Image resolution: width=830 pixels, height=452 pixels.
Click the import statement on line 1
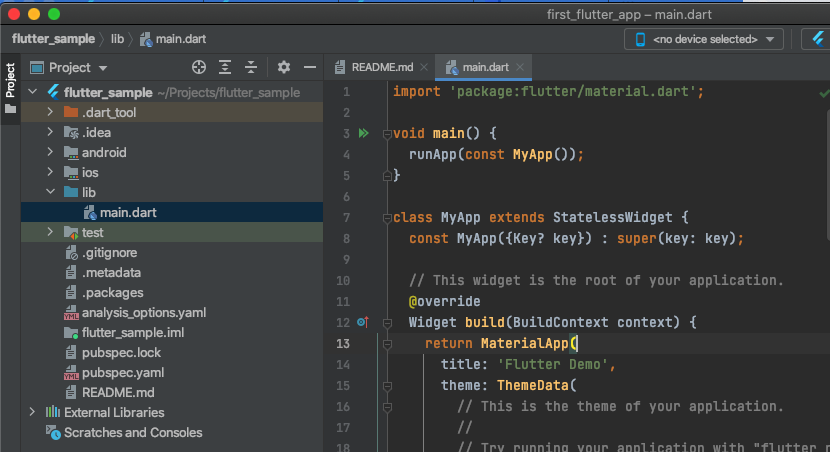(x=548, y=92)
